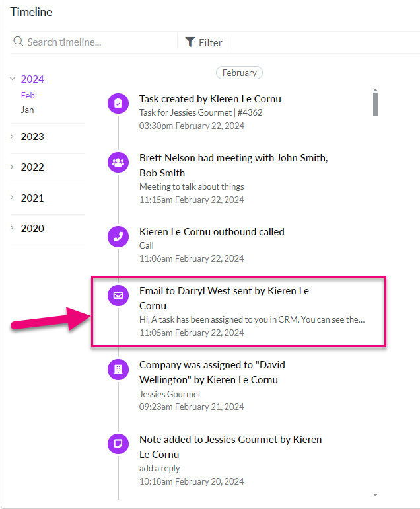Screen dimensions: 420x509
Task: Click the task clipboard icon in timeline
Action: 118,103
